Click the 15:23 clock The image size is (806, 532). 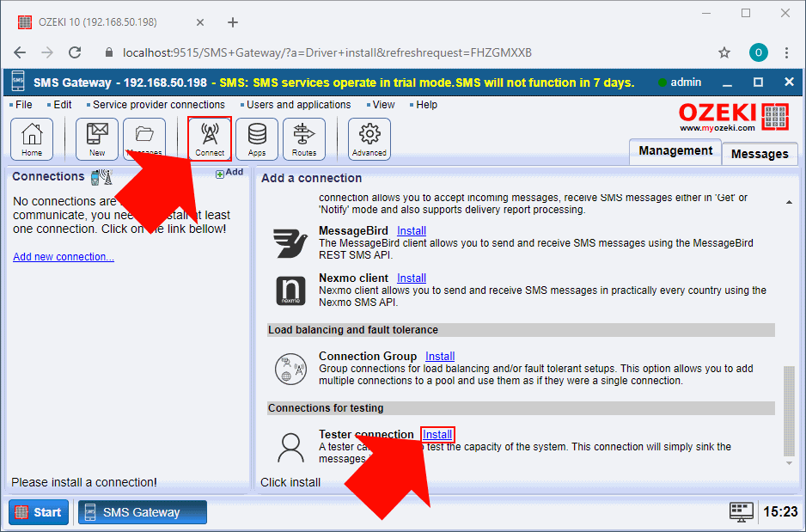[x=780, y=512]
